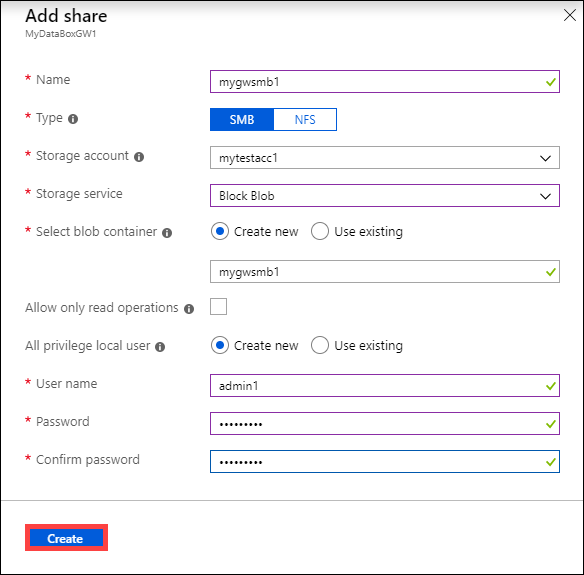Enable Allow only read operations checkbox
The width and height of the screenshot is (584, 575).
coord(218,306)
